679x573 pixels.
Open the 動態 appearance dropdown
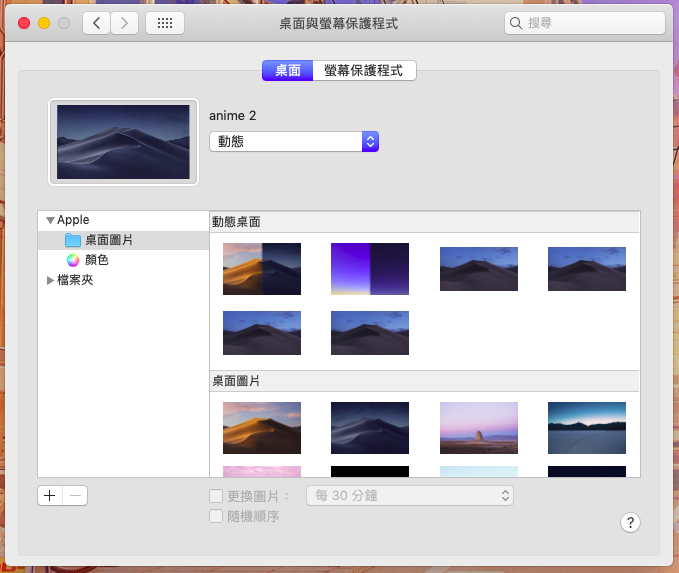coord(294,142)
